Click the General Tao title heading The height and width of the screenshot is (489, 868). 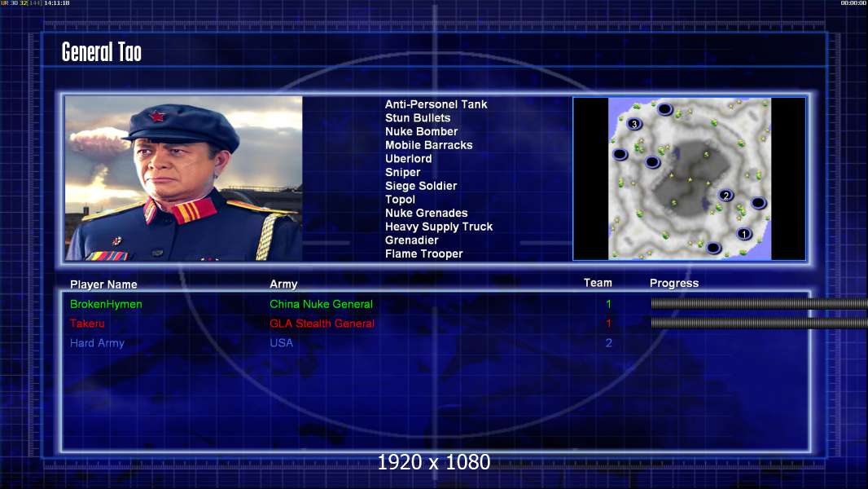click(x=101, y=52)
